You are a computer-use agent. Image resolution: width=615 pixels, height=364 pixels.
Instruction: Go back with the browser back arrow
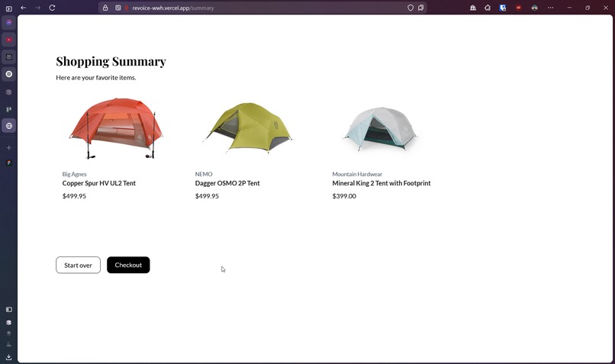tap(24, 8)
